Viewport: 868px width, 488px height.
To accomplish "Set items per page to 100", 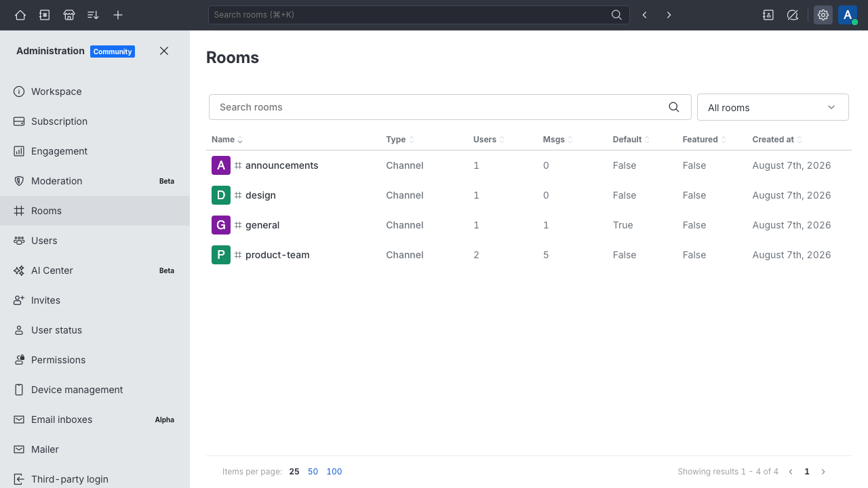I will (x=334, y=472).
